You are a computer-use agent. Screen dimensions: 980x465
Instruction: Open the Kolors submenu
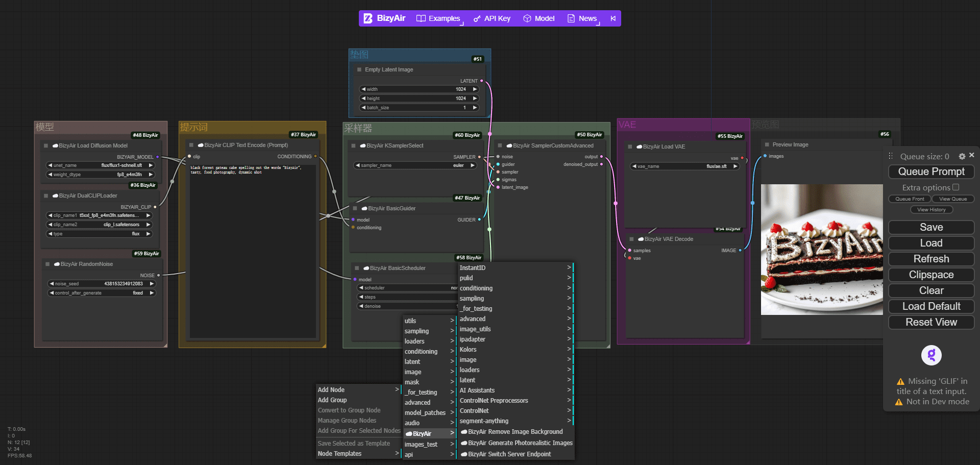(x=516, y=350)
